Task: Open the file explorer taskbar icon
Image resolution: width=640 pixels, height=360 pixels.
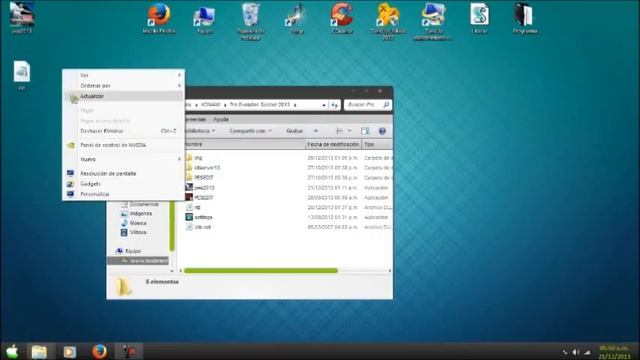Action: coord(39,351)
